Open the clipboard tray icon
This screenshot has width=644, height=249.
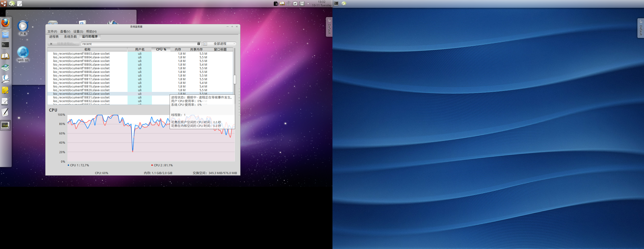[276, 3]
